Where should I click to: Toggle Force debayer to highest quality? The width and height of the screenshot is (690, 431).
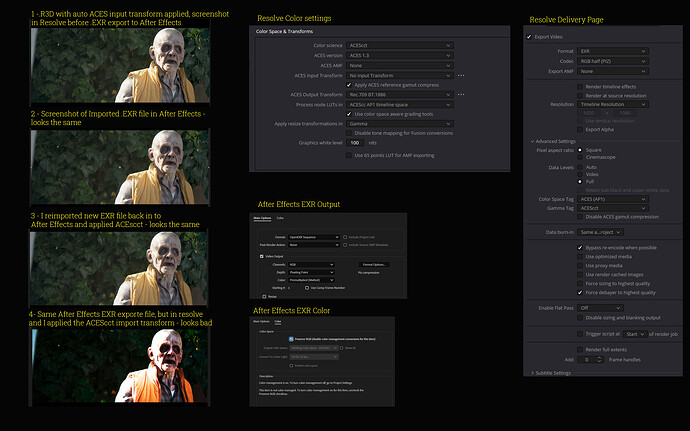(580, 292)
